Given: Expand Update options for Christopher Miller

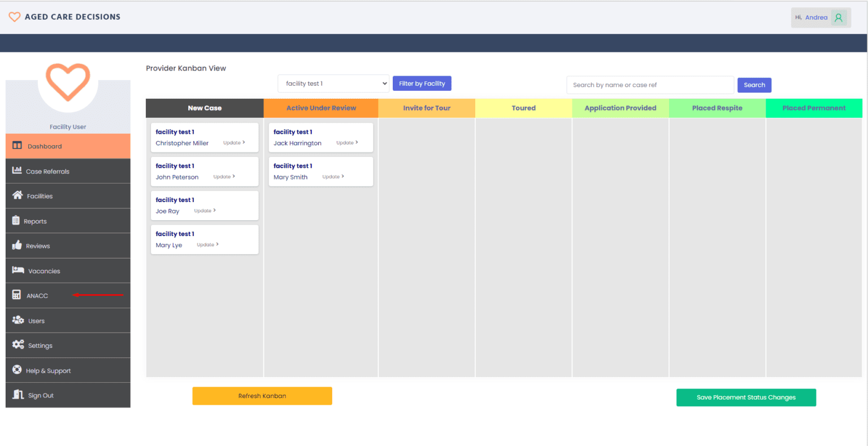Looking at the screenshot, I should tap(233, 143).
